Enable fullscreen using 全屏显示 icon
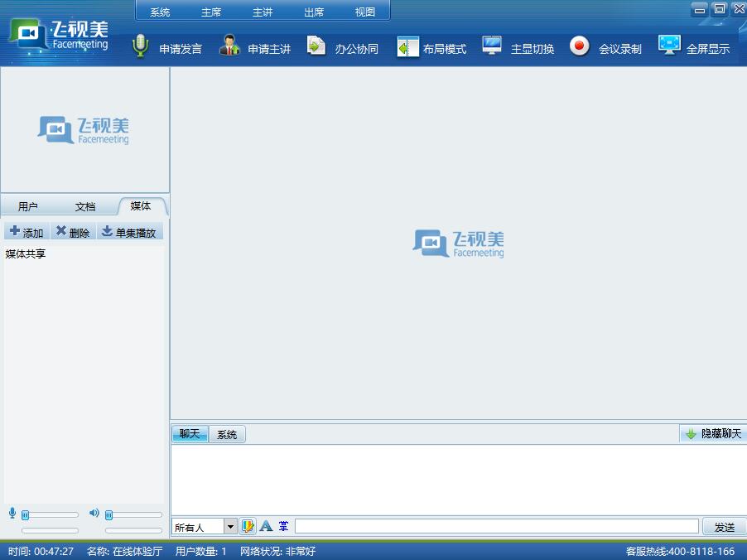 tap(668, 46)
